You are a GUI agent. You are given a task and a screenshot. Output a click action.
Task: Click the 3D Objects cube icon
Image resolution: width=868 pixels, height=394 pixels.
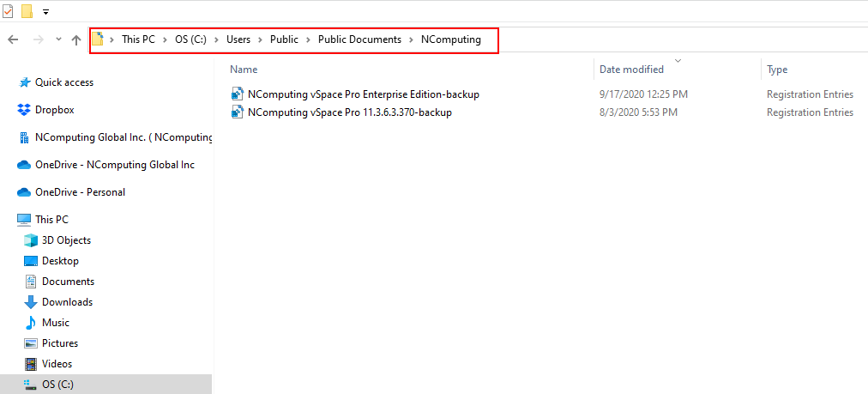point(30,240)
